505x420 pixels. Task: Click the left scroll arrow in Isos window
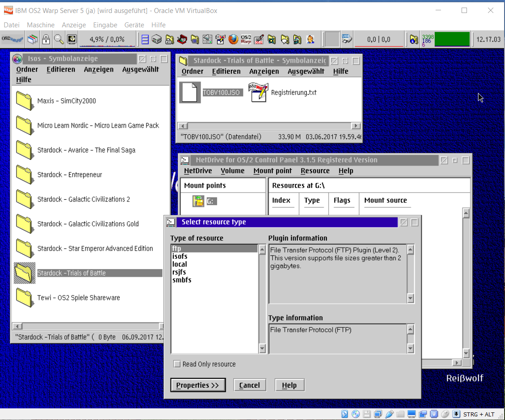click(17, 326)
